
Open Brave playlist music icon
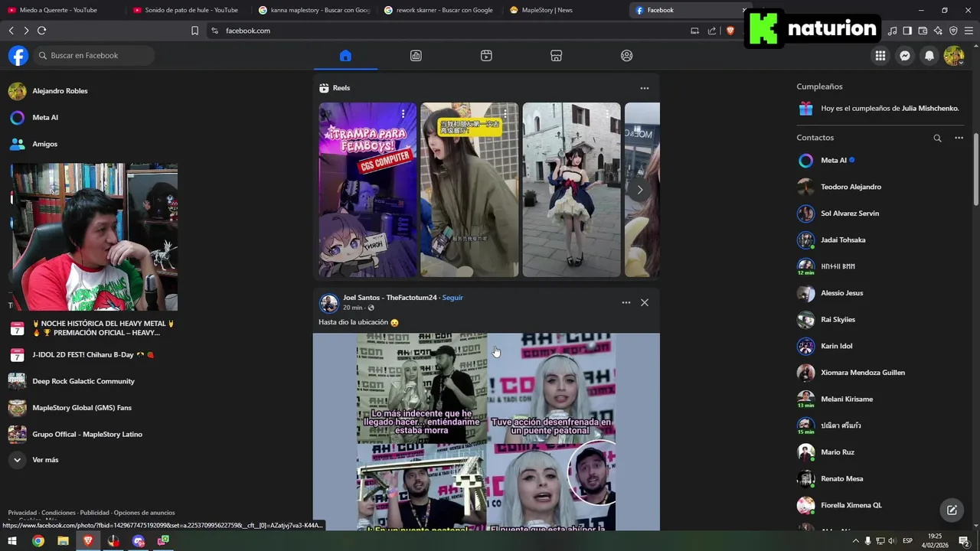pyautogui.click(x=893, y=31)
